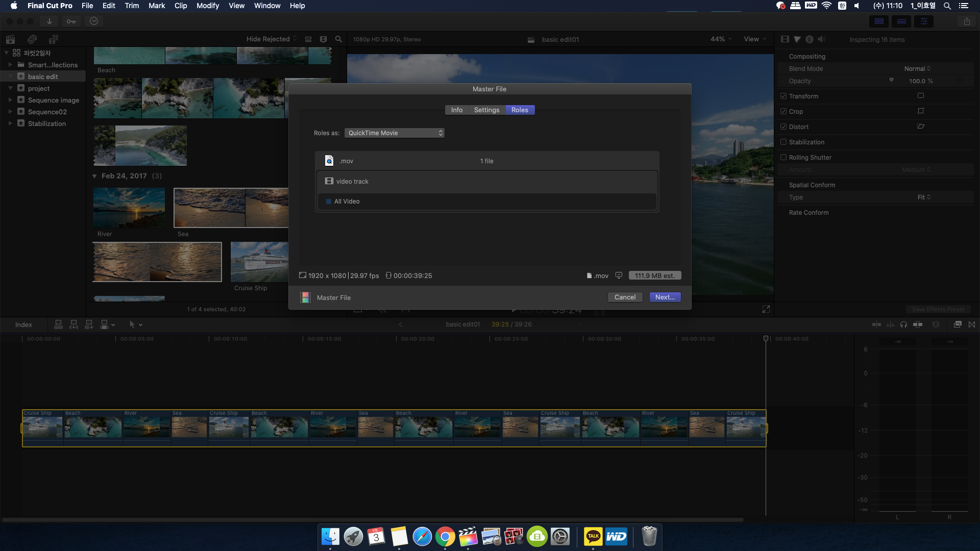Open the Roles as QuickTime Movie dropdown
980x551 pixels.
coord(394,133)
